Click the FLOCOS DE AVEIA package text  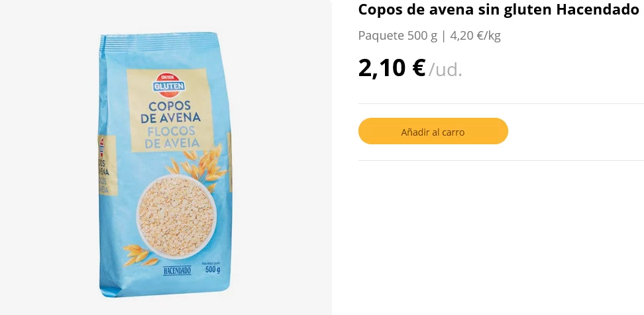172,137
